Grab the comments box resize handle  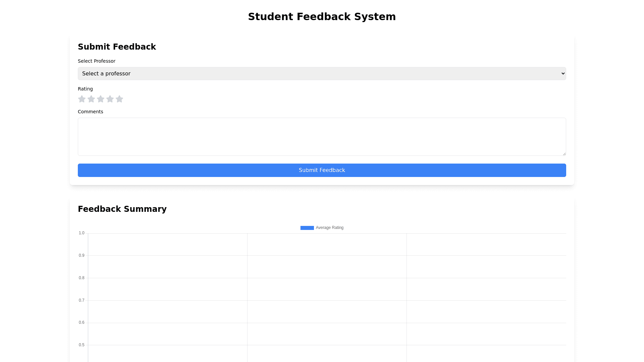564,154
